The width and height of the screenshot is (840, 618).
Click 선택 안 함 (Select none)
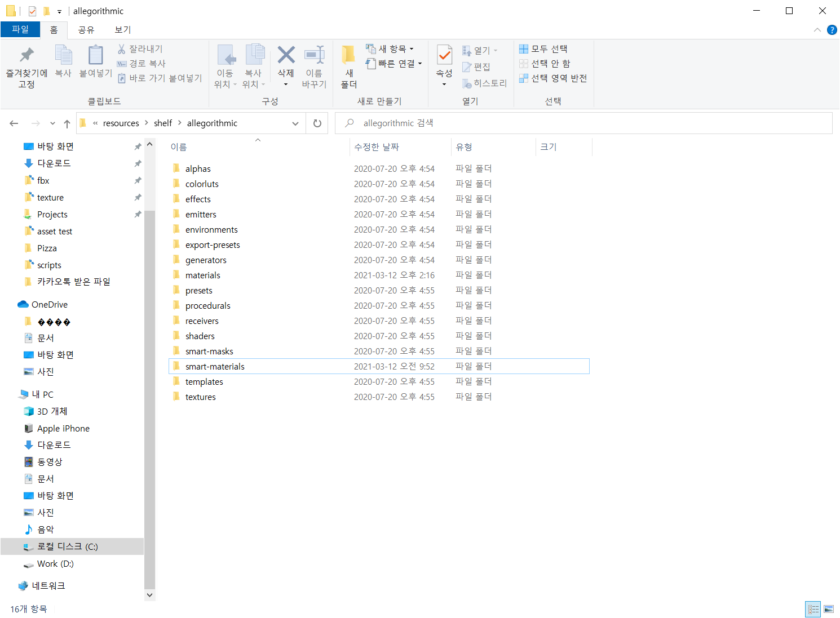click(x=545, y=64)
